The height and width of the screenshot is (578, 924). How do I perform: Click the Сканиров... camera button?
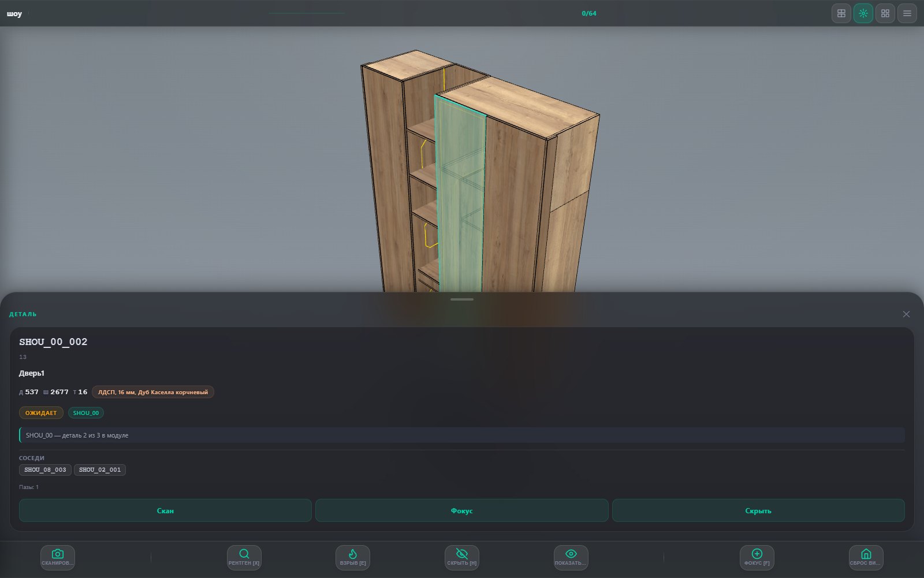58,558
